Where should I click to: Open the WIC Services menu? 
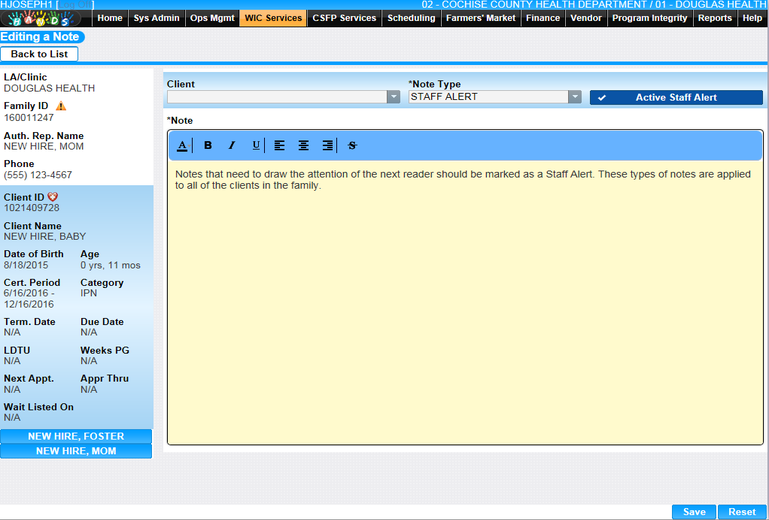point(273,18)
